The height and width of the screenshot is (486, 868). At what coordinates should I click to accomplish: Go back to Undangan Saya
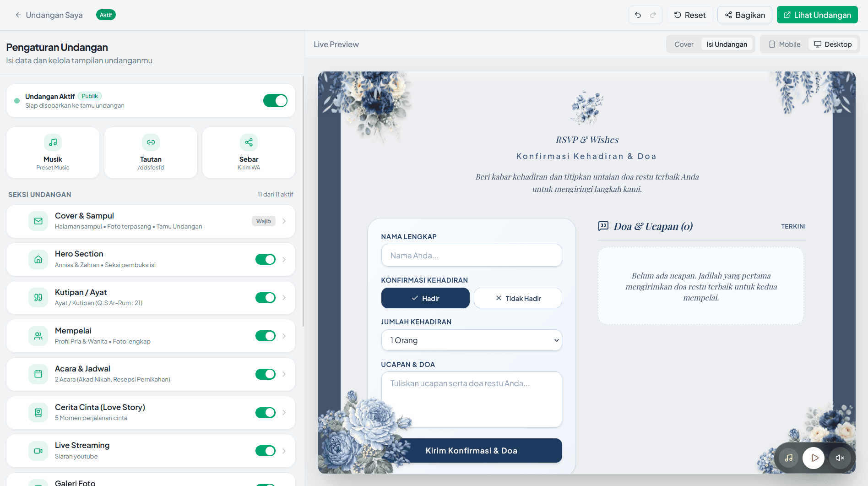click(49, 15)
